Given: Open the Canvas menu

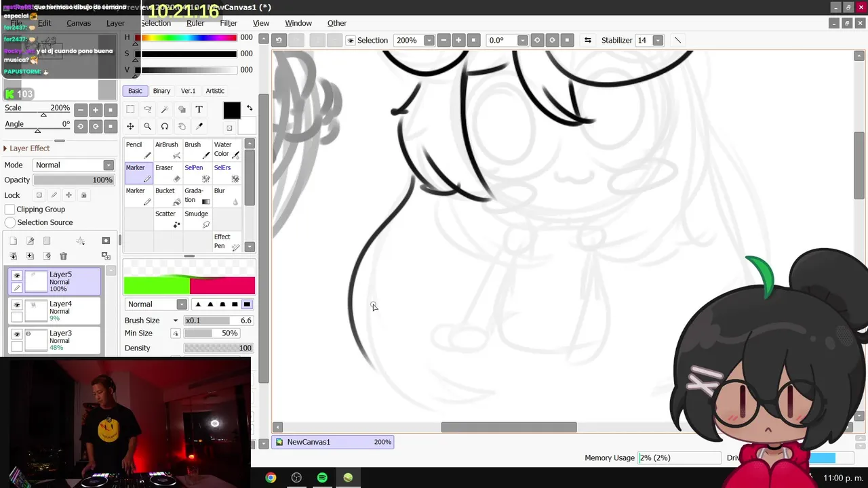Looking at the screenshot, I should (79, 23).
